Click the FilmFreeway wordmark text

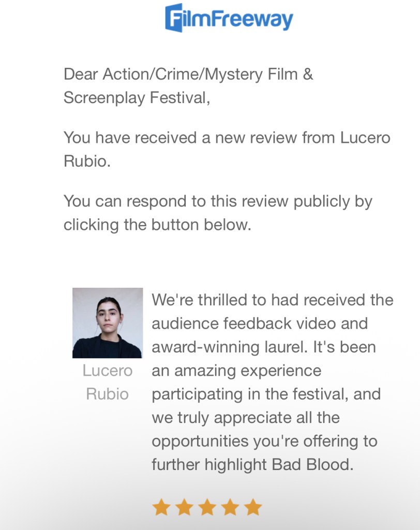pyautogui.click(x=238, y=19)
